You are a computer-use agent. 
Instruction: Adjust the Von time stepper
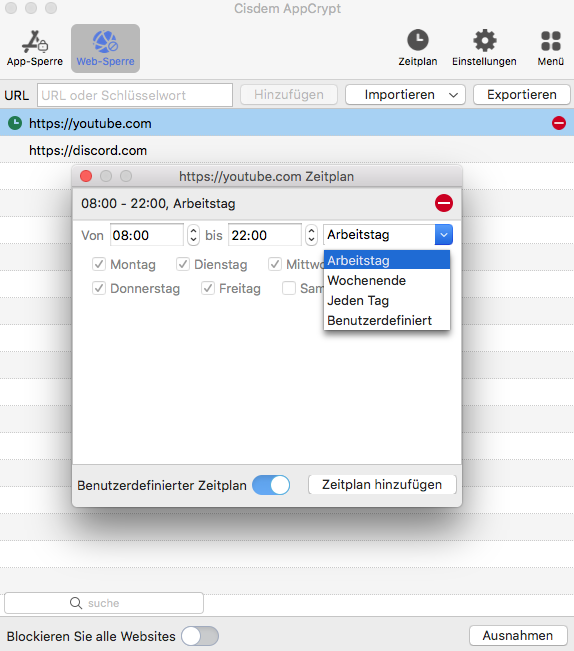(193, 235)
